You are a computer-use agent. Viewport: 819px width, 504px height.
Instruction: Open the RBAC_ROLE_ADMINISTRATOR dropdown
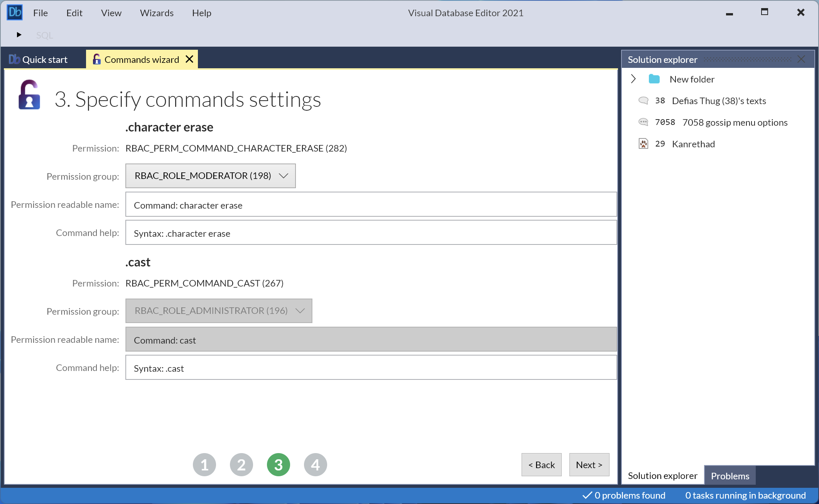coord(218,311)
